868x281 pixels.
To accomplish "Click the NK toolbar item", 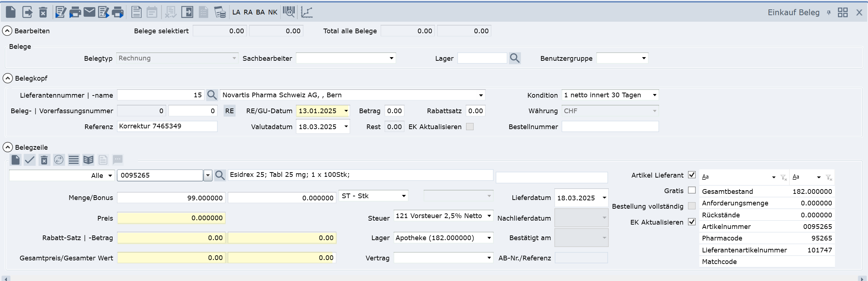I will [x=273, y=12].
